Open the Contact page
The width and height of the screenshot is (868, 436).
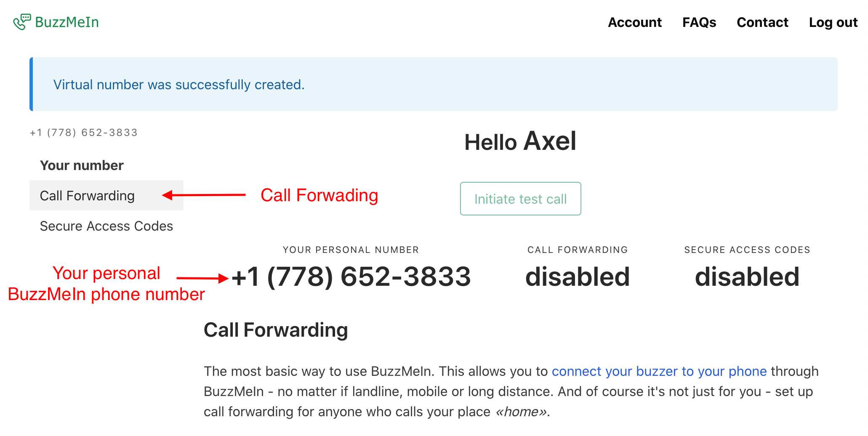point(762,22)
